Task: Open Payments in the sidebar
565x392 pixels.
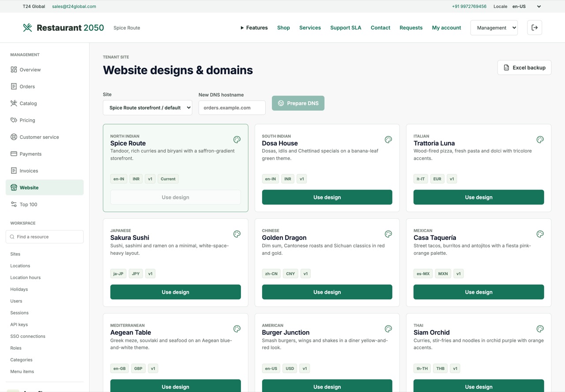Action: (x=45, y=154)
